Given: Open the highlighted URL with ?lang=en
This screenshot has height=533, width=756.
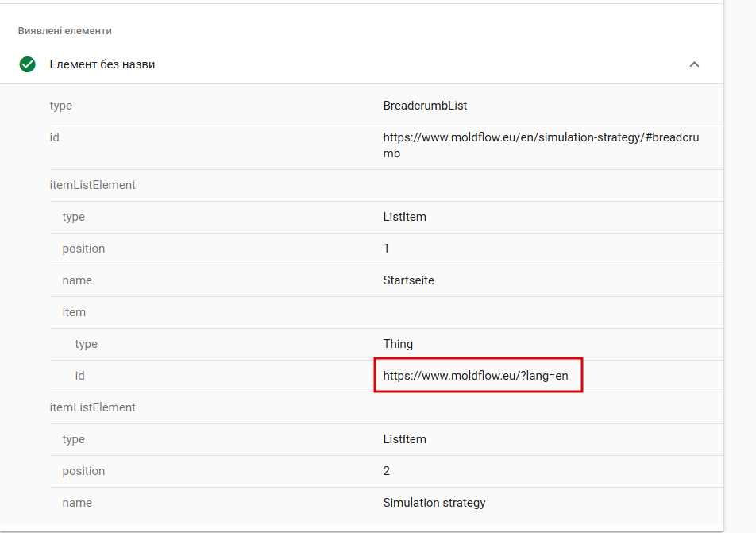Looking at the screenshot, I should click(x=476, y=376).
